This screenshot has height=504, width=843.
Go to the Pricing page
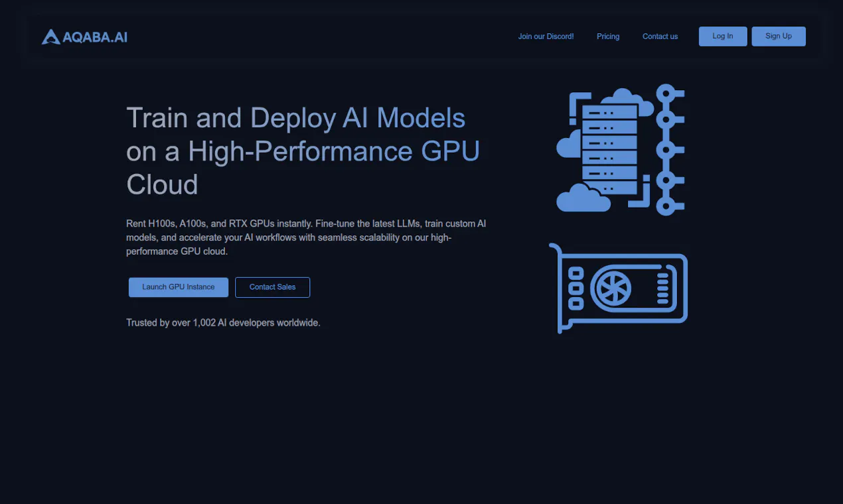pos(608,36)
